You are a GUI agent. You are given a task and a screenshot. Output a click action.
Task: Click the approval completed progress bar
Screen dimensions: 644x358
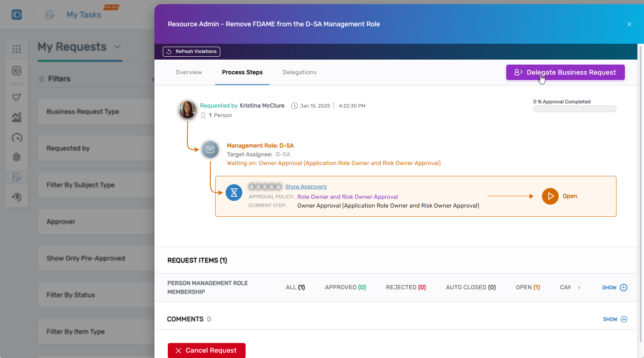[x=574, y=109]
